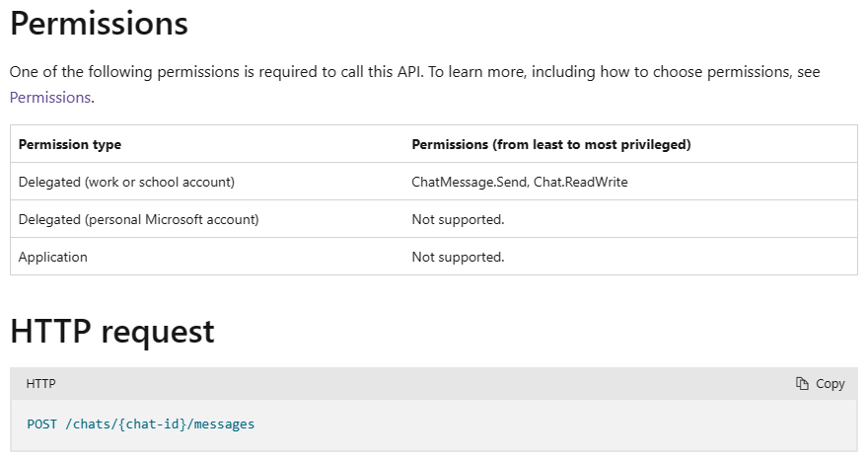Click the HTTP language label
Image resolution: width=868 pixels, height=462 pixels.
[x=41, y=384]
